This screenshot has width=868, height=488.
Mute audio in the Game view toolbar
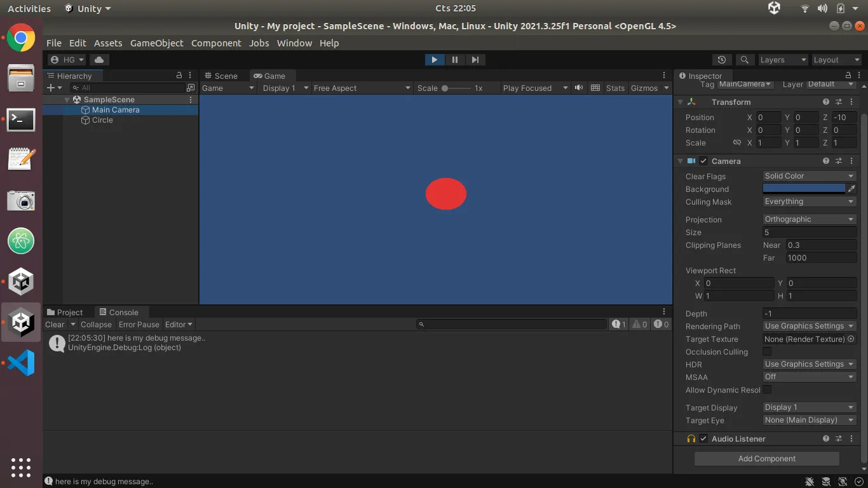(578, 88)
